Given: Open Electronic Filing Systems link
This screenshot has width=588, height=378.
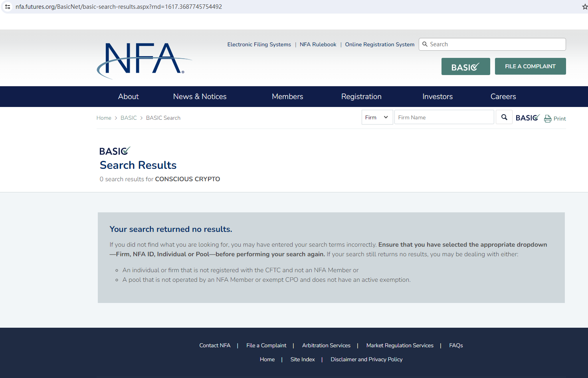Looking at the screenshot, I should tap(259, 45).
